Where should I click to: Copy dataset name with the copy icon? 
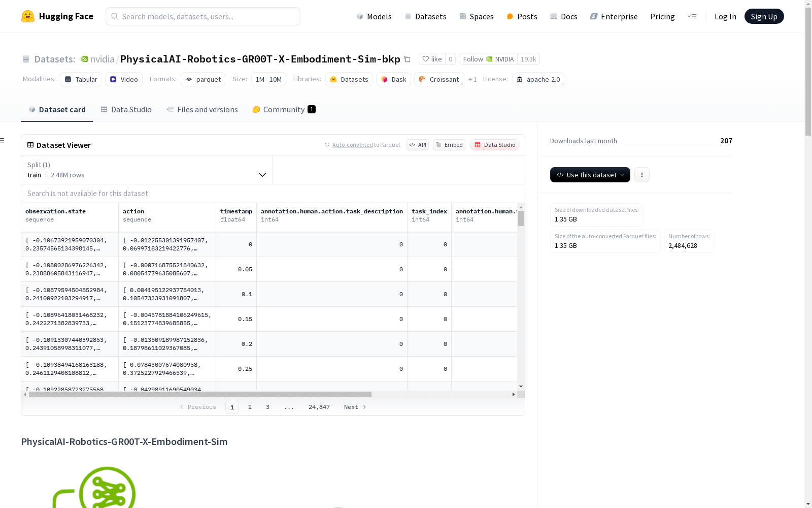click(407, 59)
